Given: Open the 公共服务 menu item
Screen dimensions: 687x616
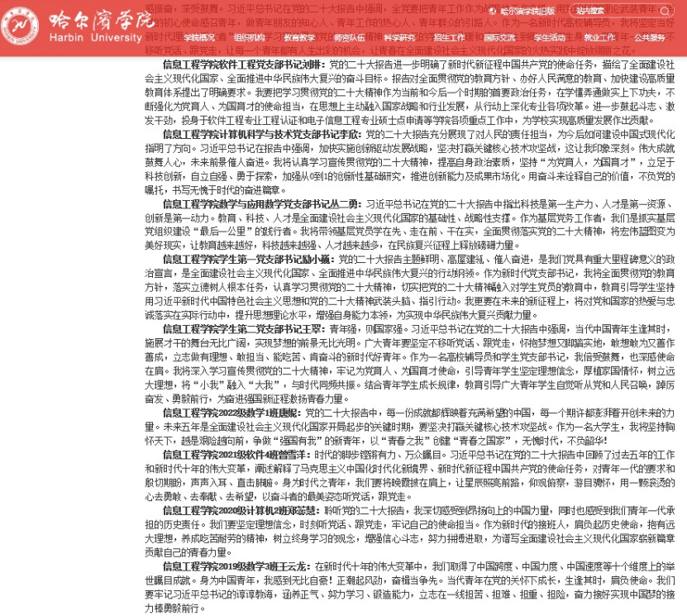Looking at the screenshot, I should 651,38.
